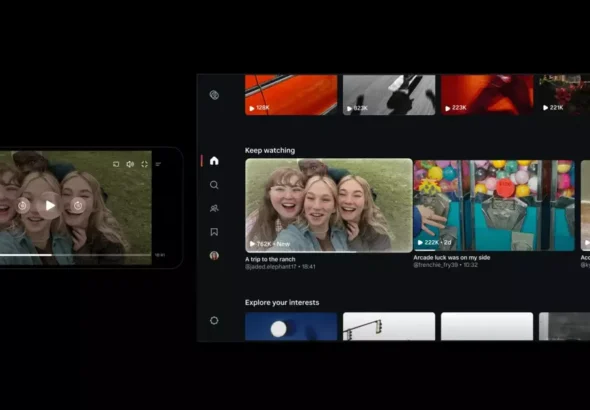The width and height of the screenshot is (590, 410).
Task: Open the blue interest thumbnail with white ball
Action: tap(291, 326)
